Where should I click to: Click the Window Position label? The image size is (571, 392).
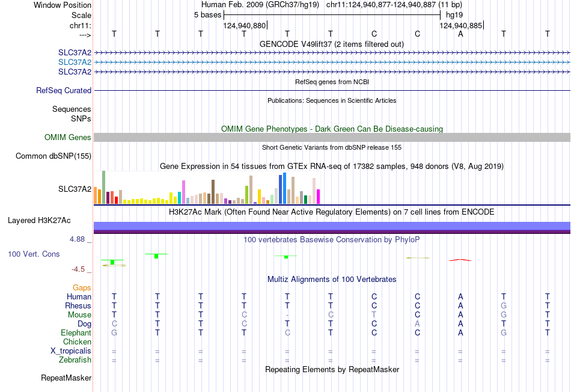pyautogui.click(x=63, y=5)
